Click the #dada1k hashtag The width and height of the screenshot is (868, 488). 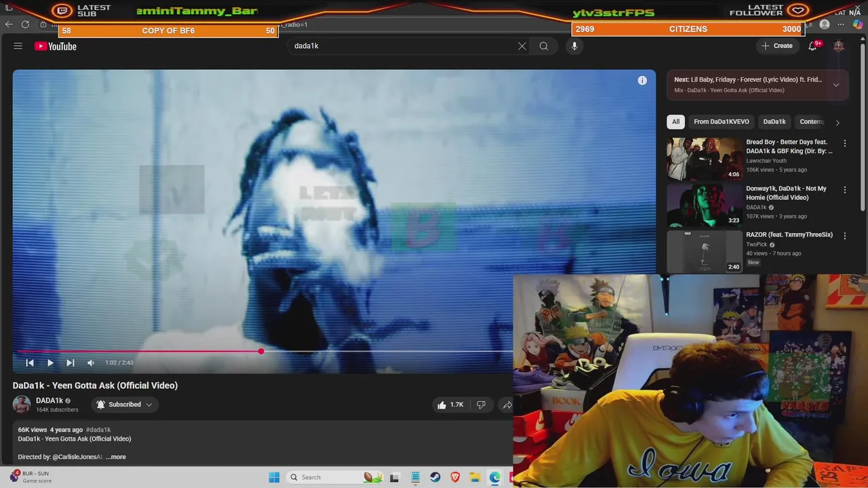[x=98, y=430]
